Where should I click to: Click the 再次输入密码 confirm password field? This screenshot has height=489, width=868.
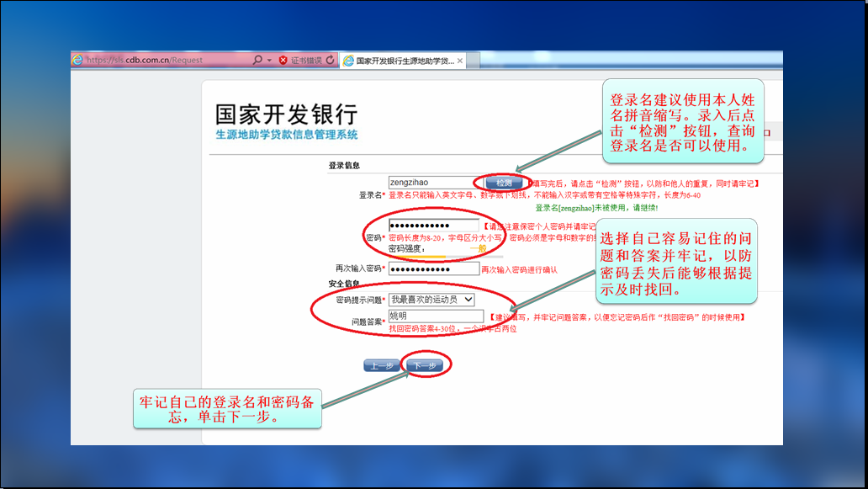click(433, 268)
